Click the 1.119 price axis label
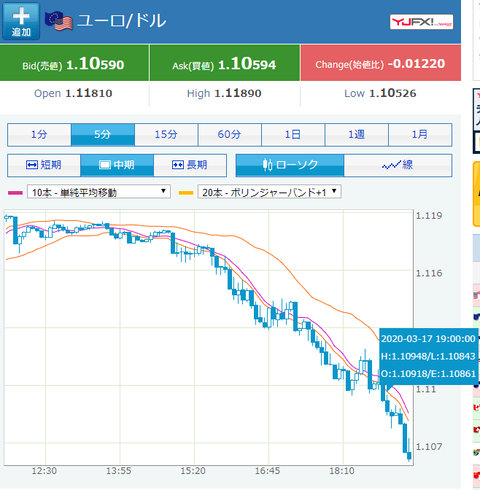The width and height of the screenshot is (480, 490). [x=429, y=216]
